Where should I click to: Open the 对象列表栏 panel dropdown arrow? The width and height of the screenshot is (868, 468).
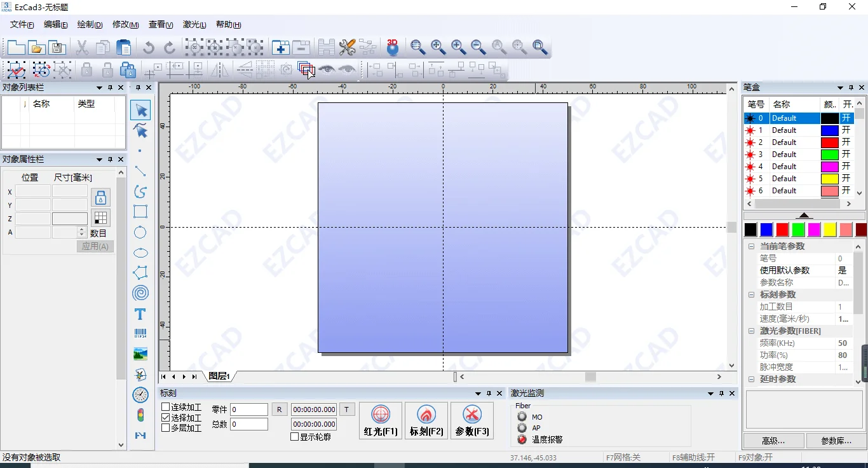[x=99, y=88]
